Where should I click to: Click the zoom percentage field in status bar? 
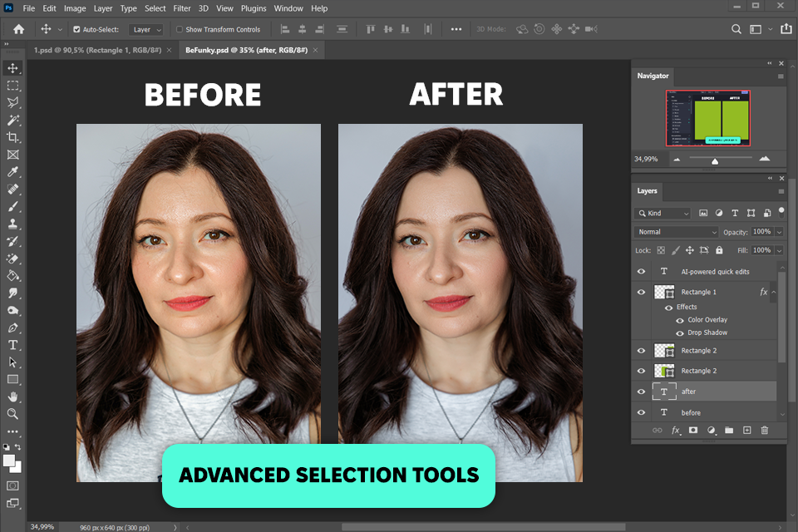42,527
